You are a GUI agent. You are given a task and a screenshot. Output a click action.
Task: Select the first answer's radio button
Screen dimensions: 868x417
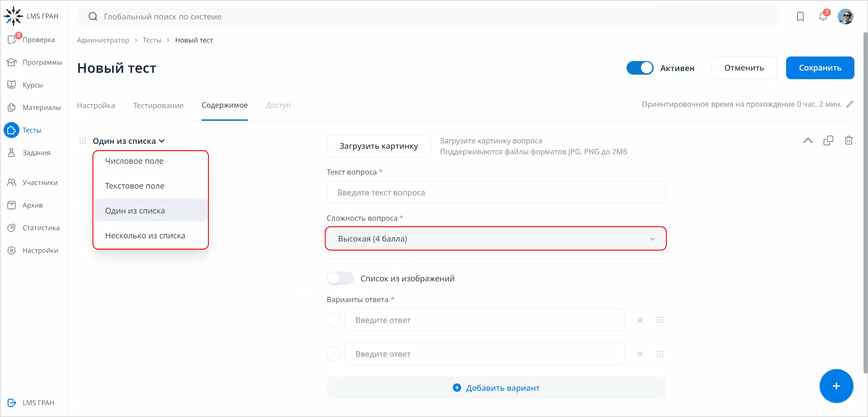click(333, 320)
